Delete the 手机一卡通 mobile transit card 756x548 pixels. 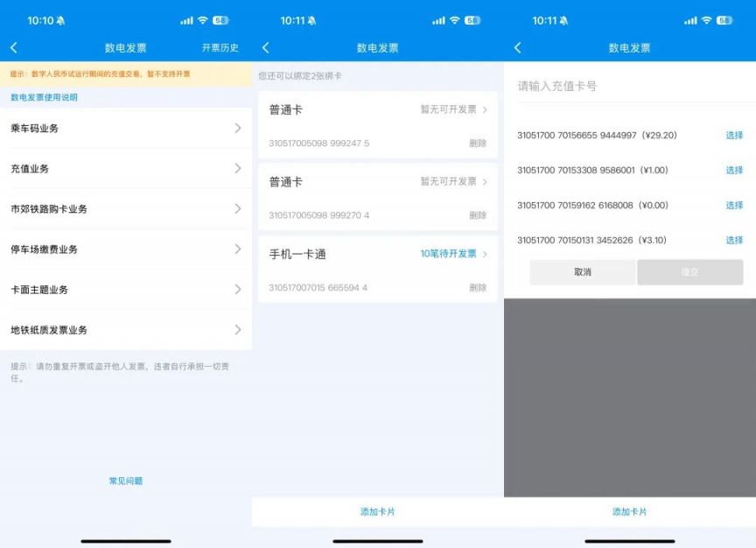[x=477, y=287]
